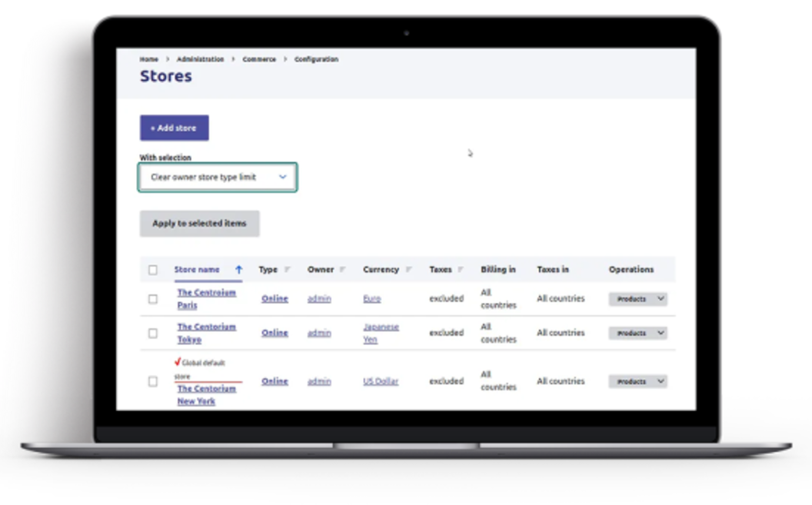The width and height of the screenshot is (812, 505).
Task: Expand operations arrow for the Tokyo store
Action: (x=661, y=334)
